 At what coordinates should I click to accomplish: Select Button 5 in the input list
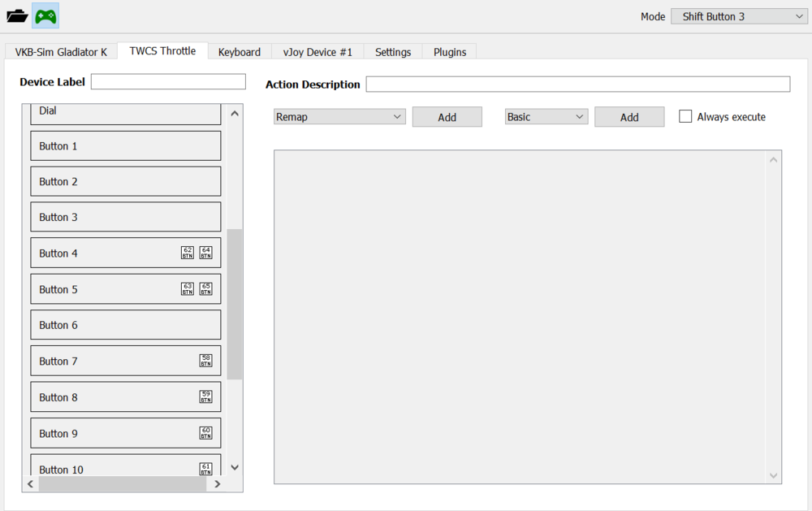(x=126, y=289)
